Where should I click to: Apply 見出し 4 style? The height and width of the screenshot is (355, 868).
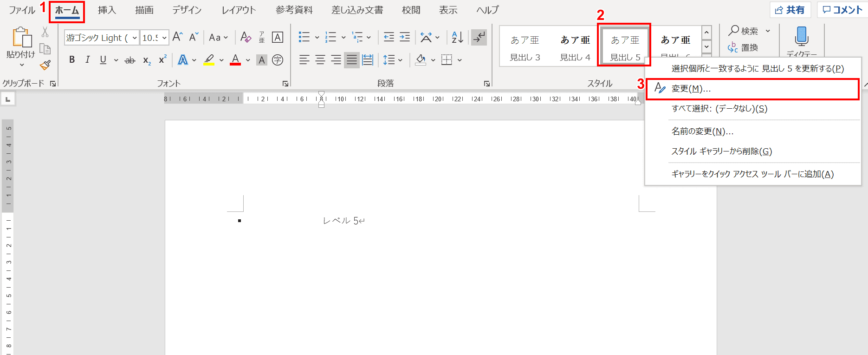[575, 46]
